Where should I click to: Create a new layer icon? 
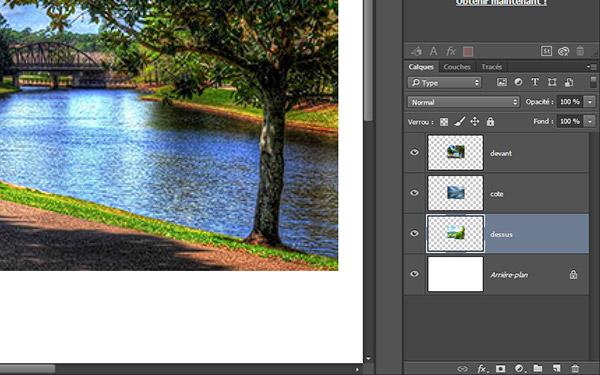tap(556, 368)
